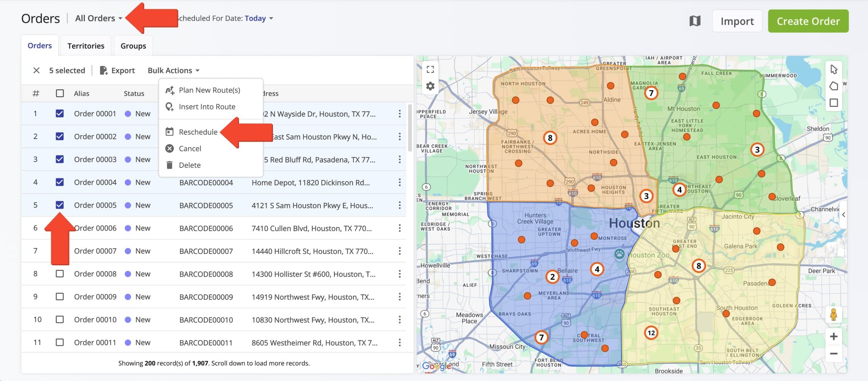
Task: Check the Order 00009 checkbox
Action: [x=60, y=297]
